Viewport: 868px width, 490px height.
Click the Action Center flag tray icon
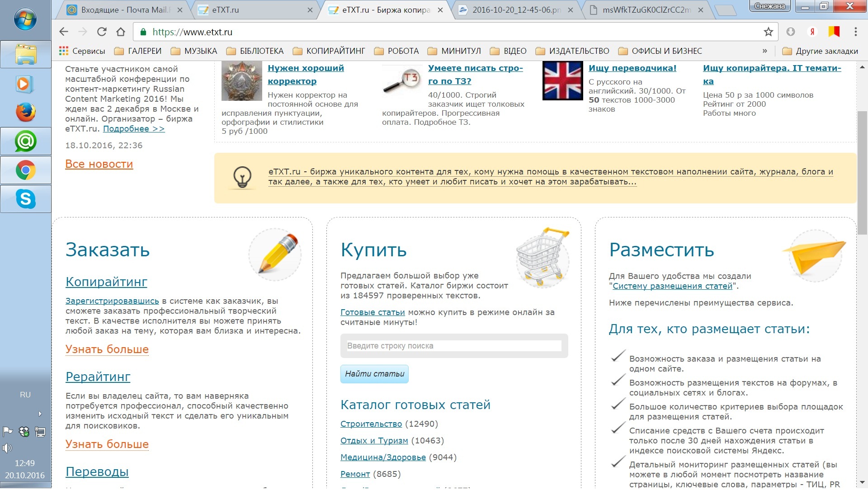[x=8, y=432]
